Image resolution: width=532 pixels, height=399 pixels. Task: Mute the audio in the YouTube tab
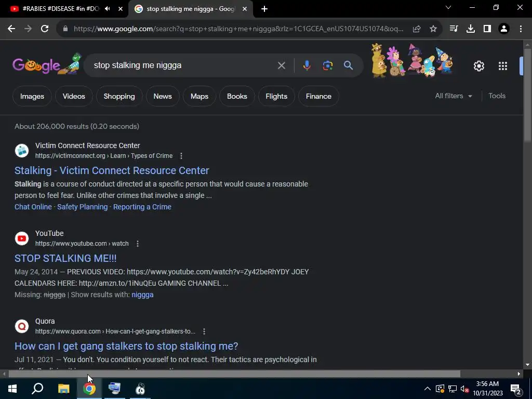coord(108,9)
